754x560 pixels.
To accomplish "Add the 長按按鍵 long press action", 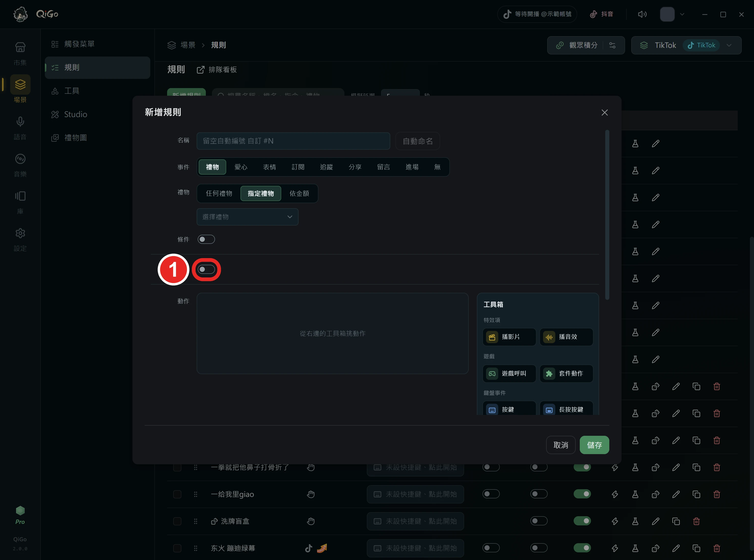I will pos(566,409).
